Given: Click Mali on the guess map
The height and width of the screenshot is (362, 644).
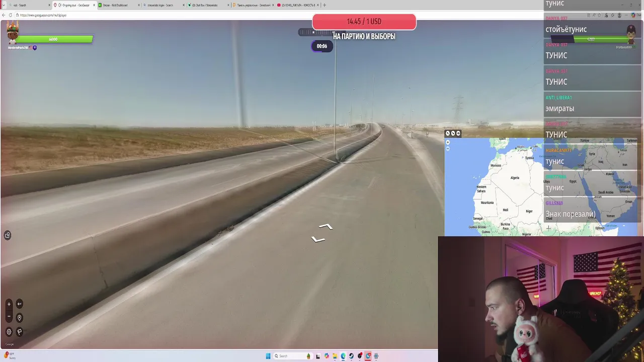Looking at the screenshot, I should tap(505, 210).
